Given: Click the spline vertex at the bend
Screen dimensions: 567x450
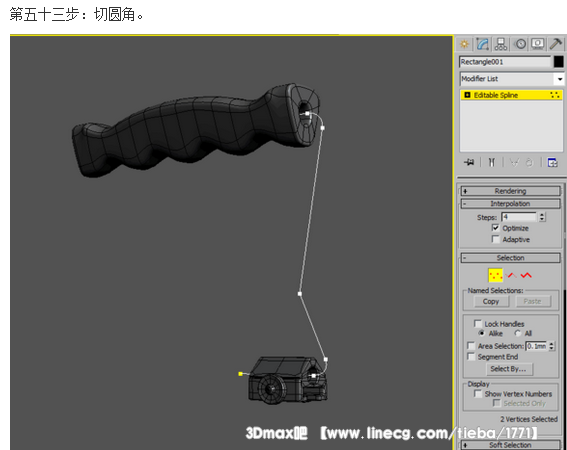Looking at the screenshot, I should 300,294.
